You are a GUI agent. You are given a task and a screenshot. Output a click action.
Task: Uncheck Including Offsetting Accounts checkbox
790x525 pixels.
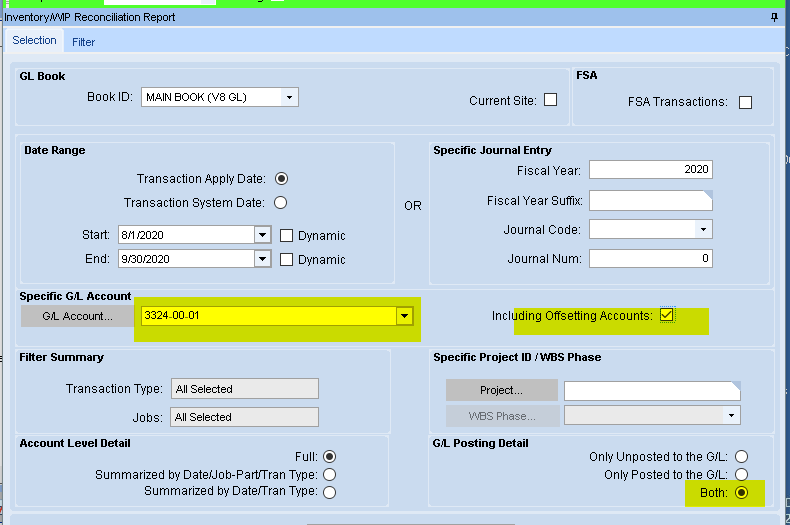click(667, 315)
